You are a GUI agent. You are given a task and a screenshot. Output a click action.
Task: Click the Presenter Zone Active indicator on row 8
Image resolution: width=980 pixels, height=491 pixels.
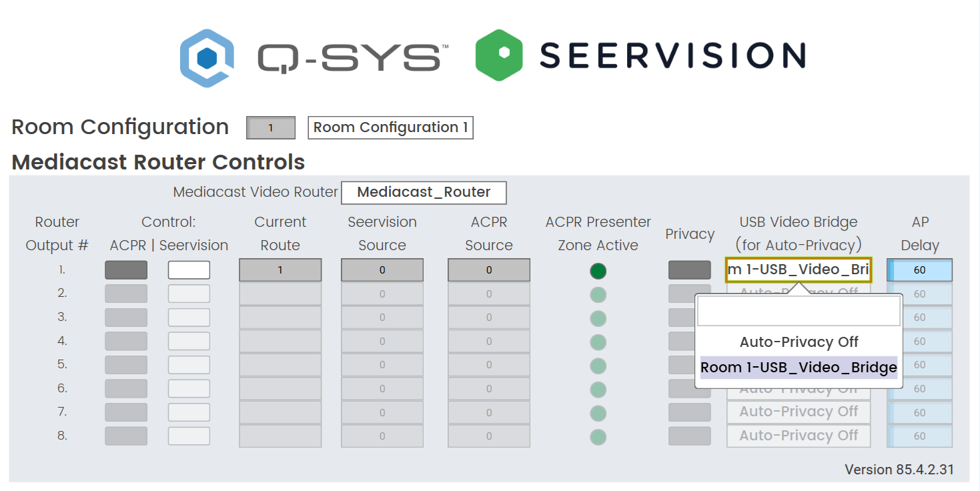point(598,437)
